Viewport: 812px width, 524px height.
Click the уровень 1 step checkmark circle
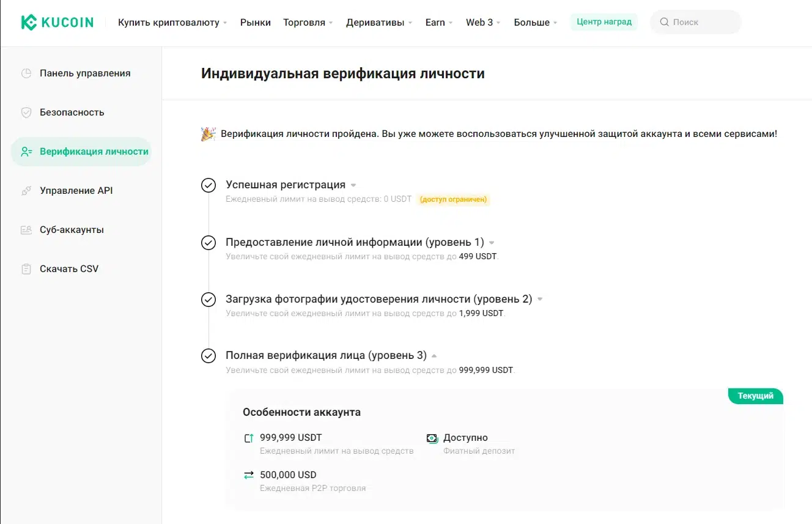pos(209,243)
